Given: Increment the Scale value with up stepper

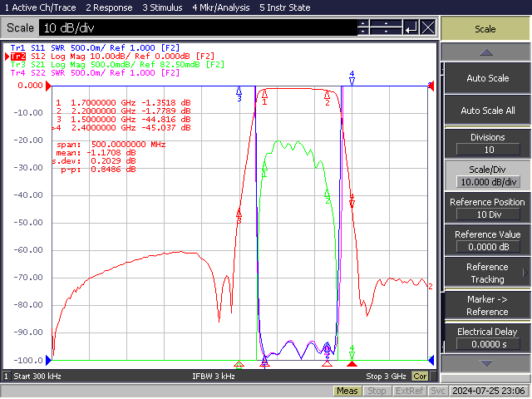Looking at the screenshot, I should click(x=363, y=23).
